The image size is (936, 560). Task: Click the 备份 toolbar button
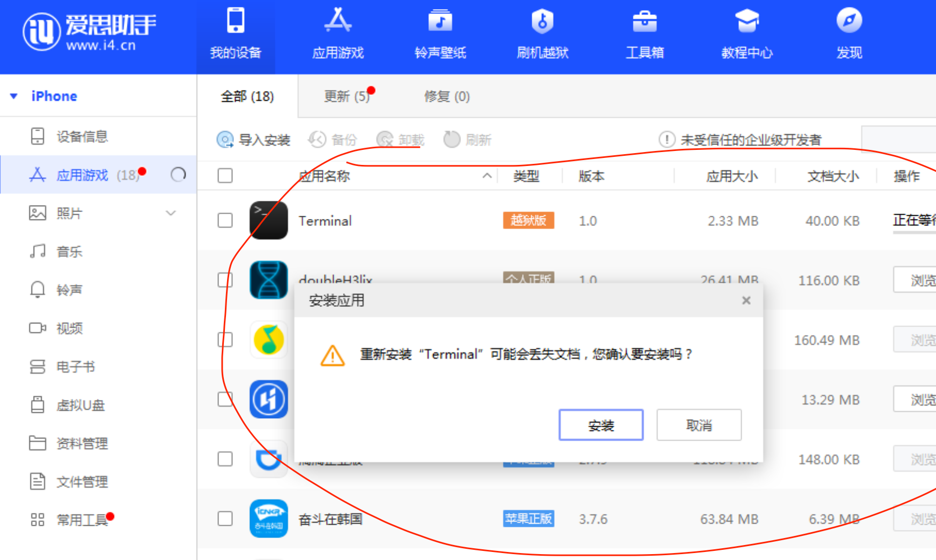coord(333,140)
